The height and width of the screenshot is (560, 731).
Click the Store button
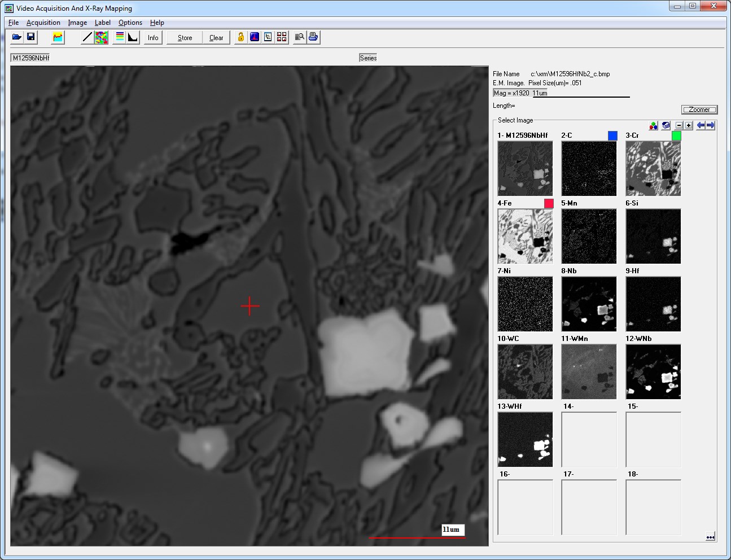(185, 38)
